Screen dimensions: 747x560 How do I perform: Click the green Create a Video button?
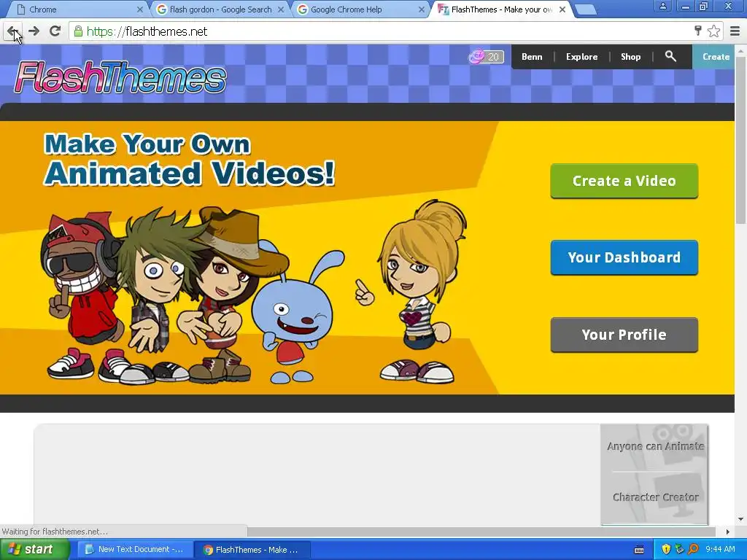pyautogui.click(x=624, y=181)
